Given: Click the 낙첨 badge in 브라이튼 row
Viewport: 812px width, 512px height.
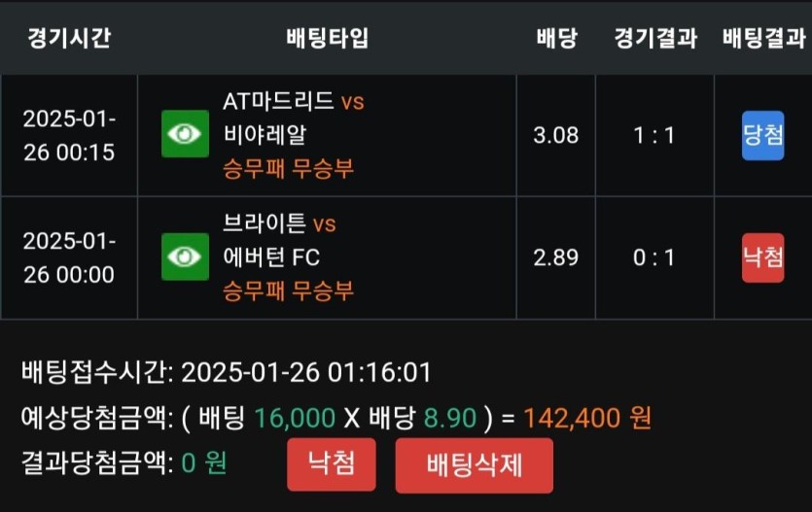Looking at the screenshot, I should (762, 257).
